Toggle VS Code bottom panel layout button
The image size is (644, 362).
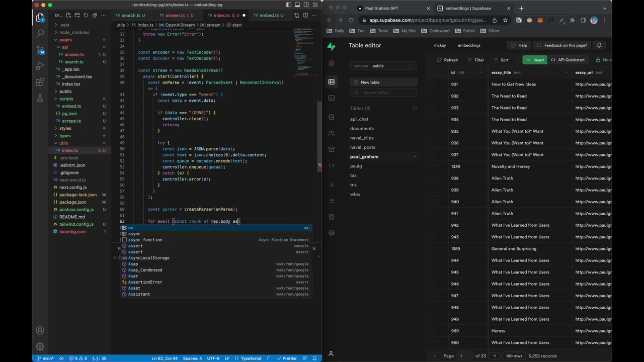click(x=297, y=5)
